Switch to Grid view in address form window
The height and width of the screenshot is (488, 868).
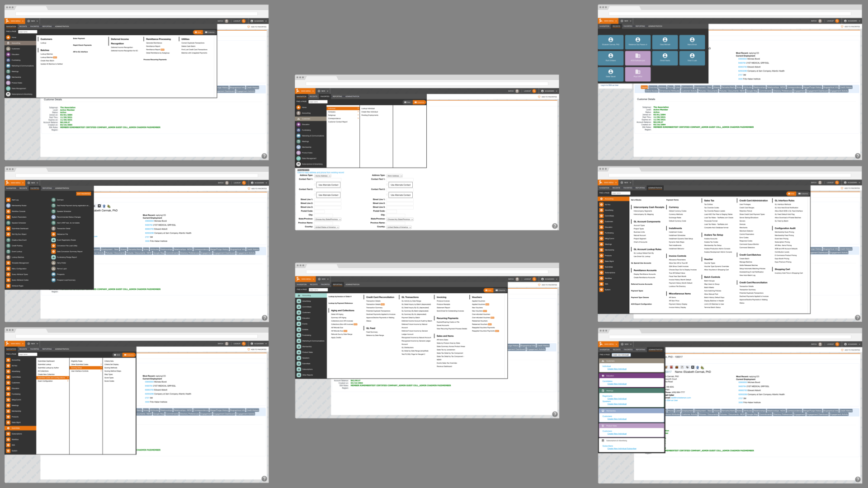point(407,102)
